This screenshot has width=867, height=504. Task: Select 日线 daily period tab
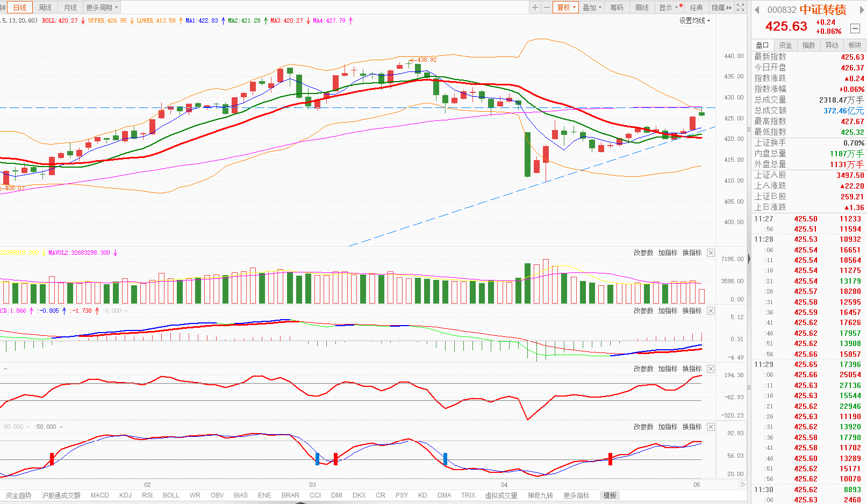tap(20, 8)
